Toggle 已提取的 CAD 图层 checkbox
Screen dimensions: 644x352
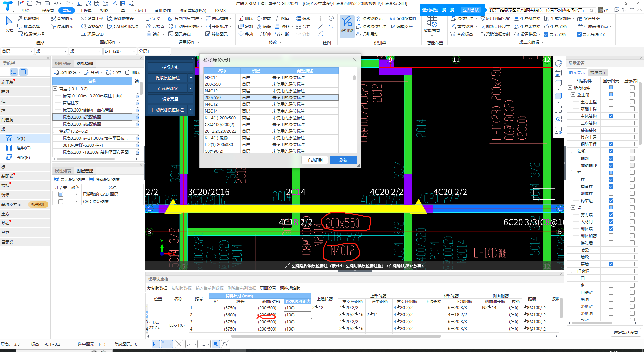(61, 194)
